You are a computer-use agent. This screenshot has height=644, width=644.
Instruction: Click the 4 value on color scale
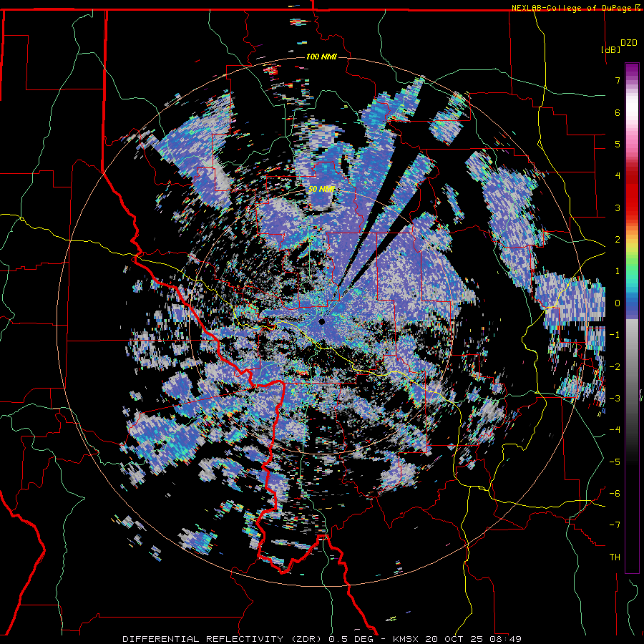click(x=618, y=176)
